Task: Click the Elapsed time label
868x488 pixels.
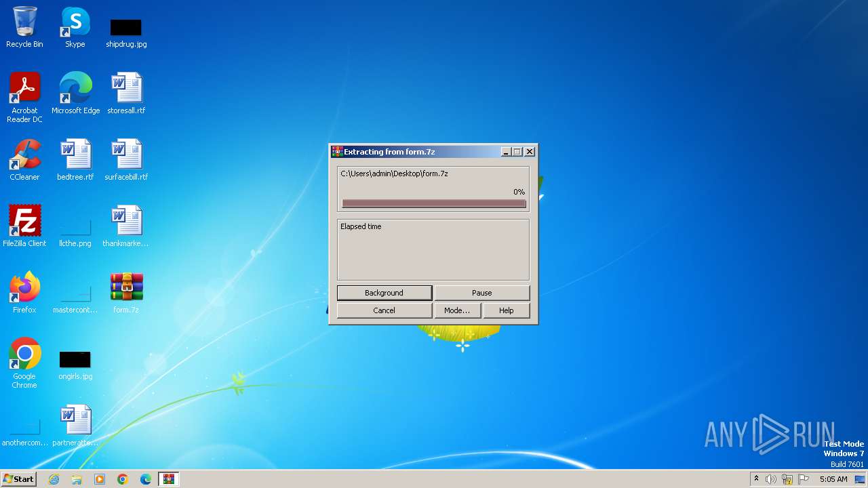Action: (361, 226)
